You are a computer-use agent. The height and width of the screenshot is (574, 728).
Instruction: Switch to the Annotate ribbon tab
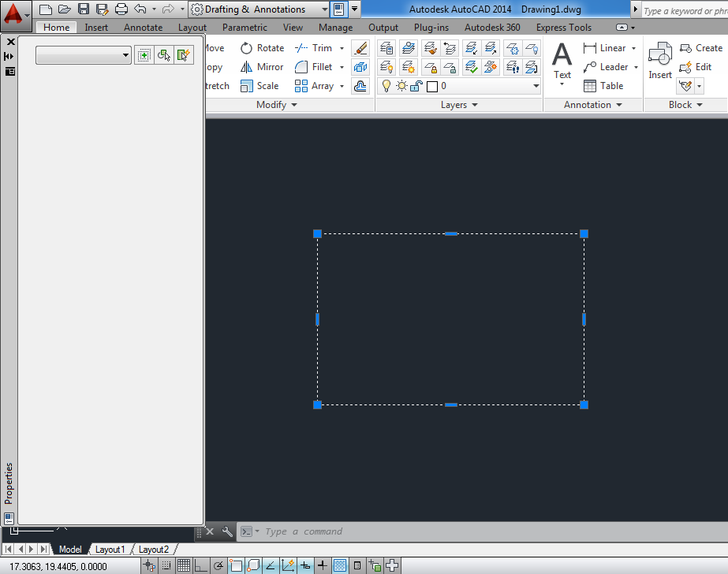[x=143, y=27]
